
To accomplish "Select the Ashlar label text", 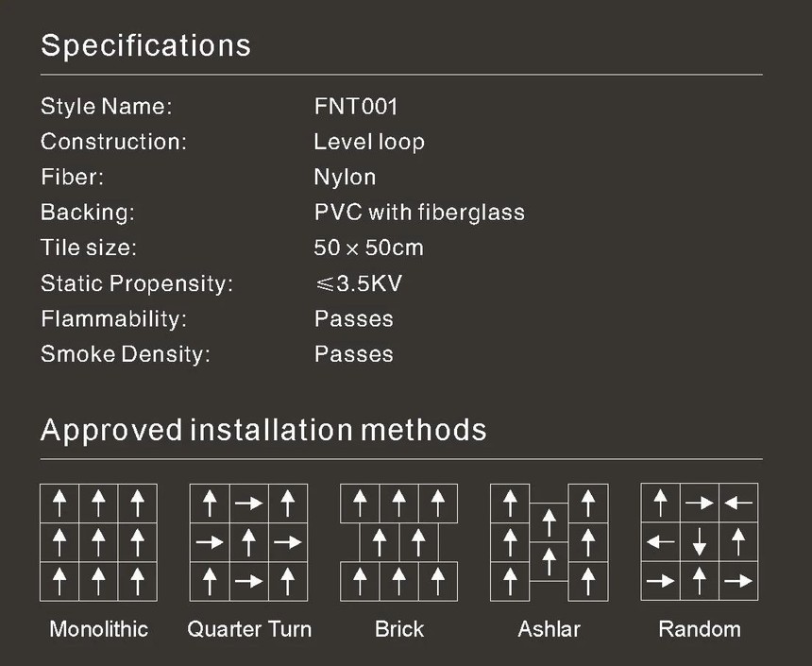I will (x=549, y=629).
